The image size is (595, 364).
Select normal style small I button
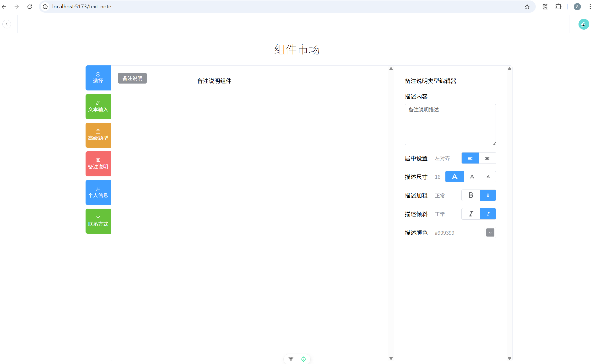(x=488, y=214)
